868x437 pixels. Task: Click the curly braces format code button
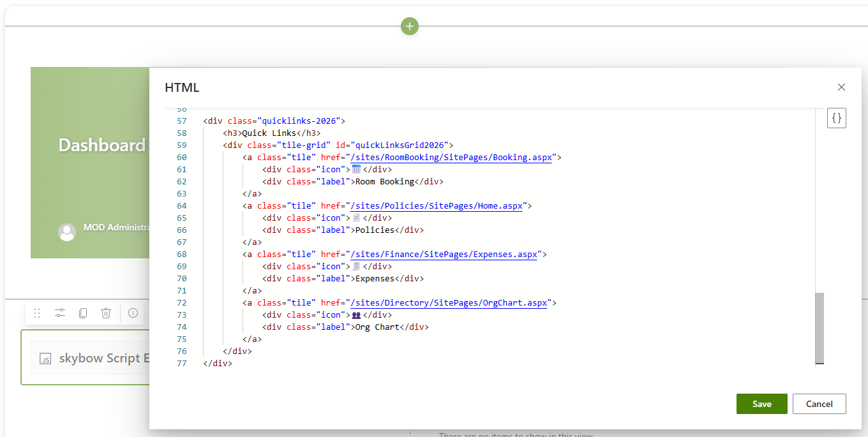[x=837, y=118]
